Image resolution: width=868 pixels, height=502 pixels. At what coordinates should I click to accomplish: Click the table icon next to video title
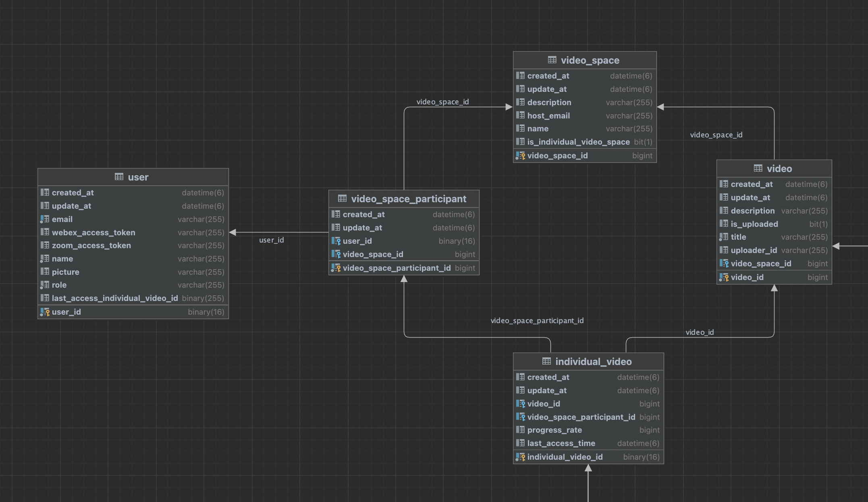click(758, 168)
